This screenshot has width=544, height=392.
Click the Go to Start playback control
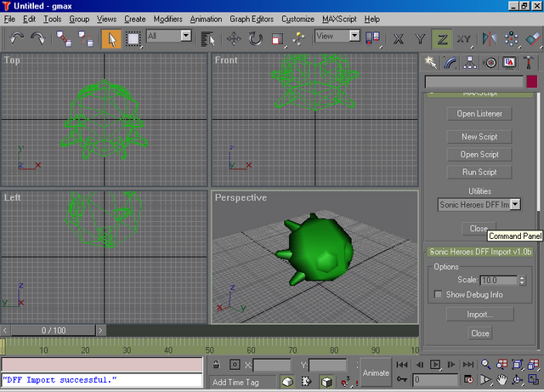click(402, 365)
